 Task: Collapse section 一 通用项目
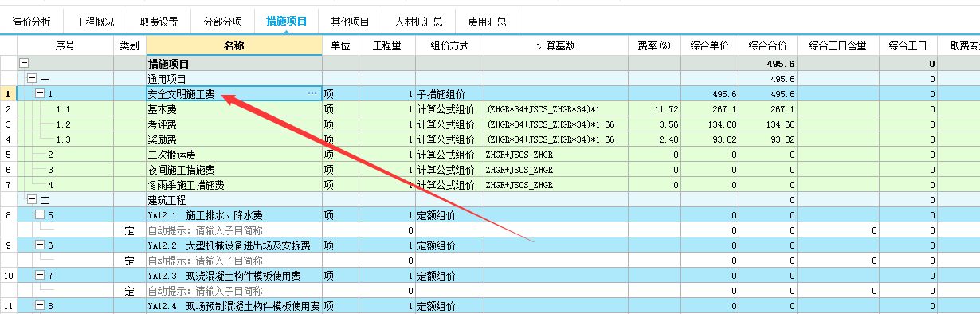(31, 79)
